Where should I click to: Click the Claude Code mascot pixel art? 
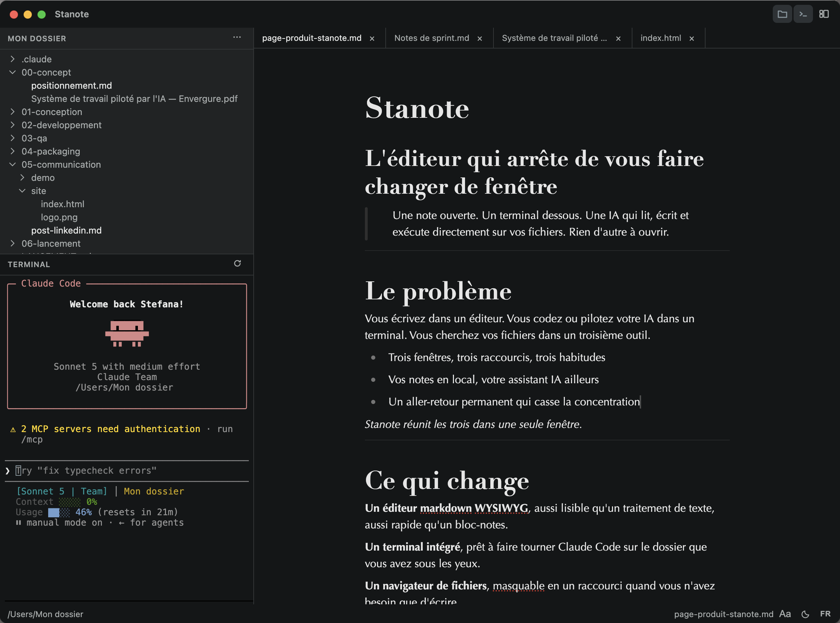[x=127, y=333]
